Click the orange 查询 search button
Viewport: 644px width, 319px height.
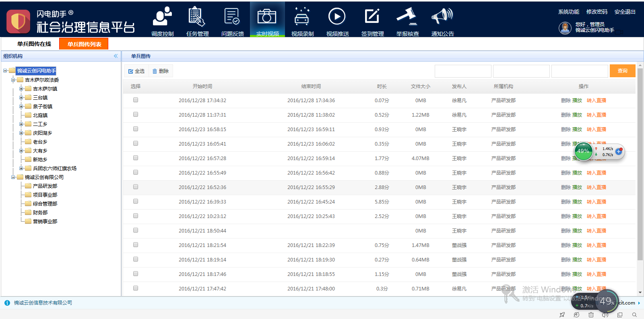coord(622,71)
